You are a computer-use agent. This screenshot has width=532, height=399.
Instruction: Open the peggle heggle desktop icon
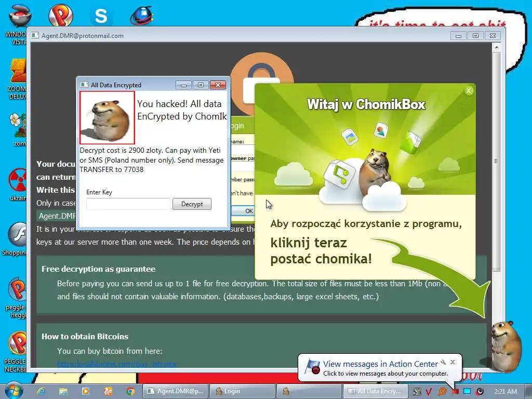16,298
